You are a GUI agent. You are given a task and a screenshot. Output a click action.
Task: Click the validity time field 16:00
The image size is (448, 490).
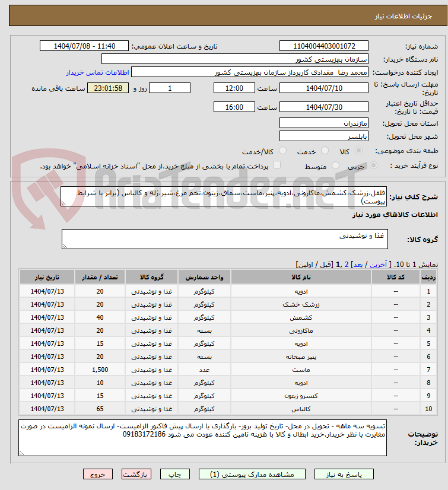coord(234,107)
